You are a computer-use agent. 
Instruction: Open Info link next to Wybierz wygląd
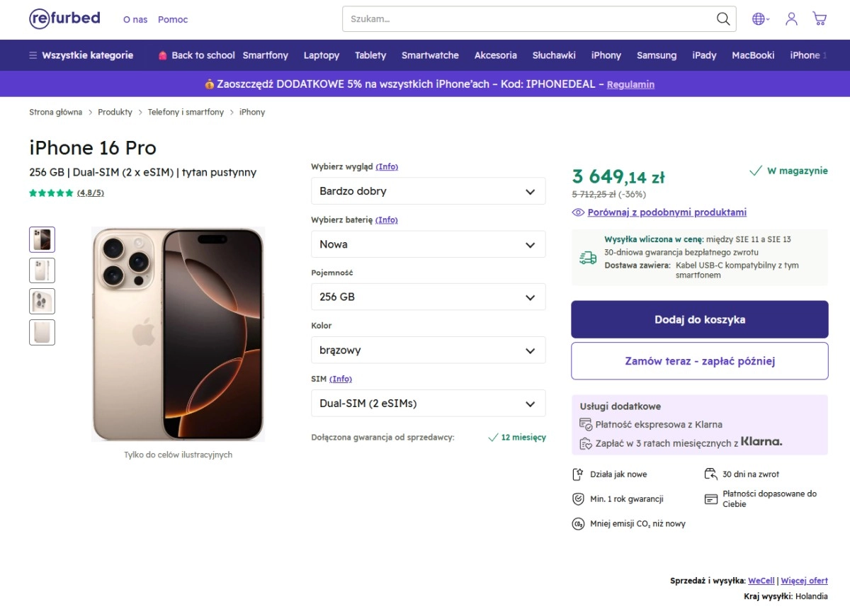(387, 166)
